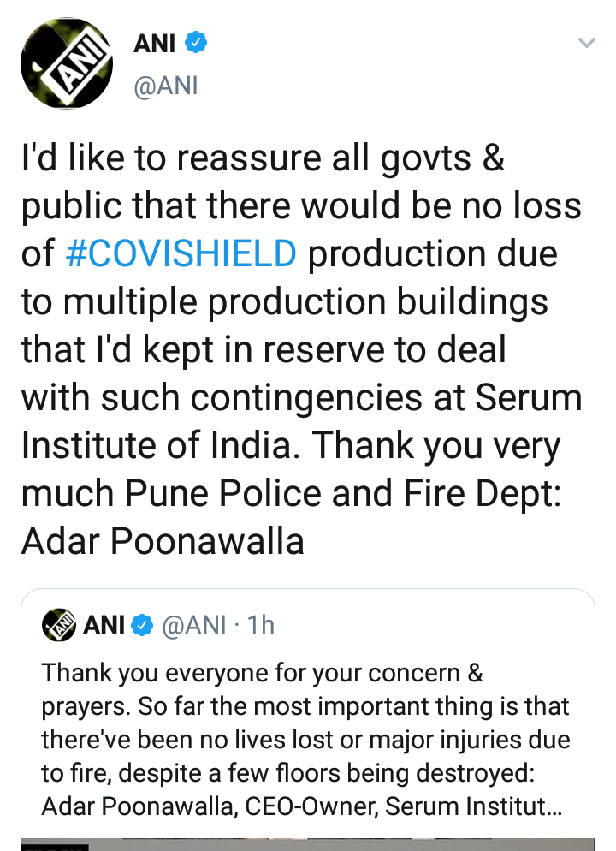The height and width of the screenshot is (851, 616).
Task: Open the @ANI handle in the quoted tweet
Action: coord(195,625)
